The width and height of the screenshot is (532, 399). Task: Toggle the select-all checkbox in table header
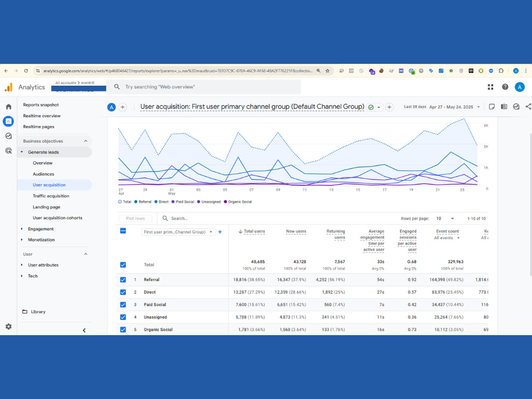click(x=123, y=231)
